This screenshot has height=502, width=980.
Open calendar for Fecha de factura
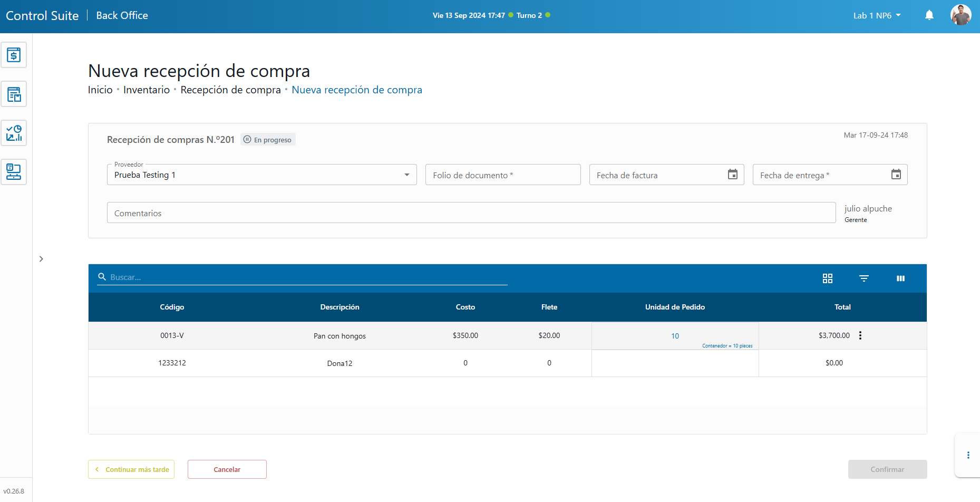(732, 175)
